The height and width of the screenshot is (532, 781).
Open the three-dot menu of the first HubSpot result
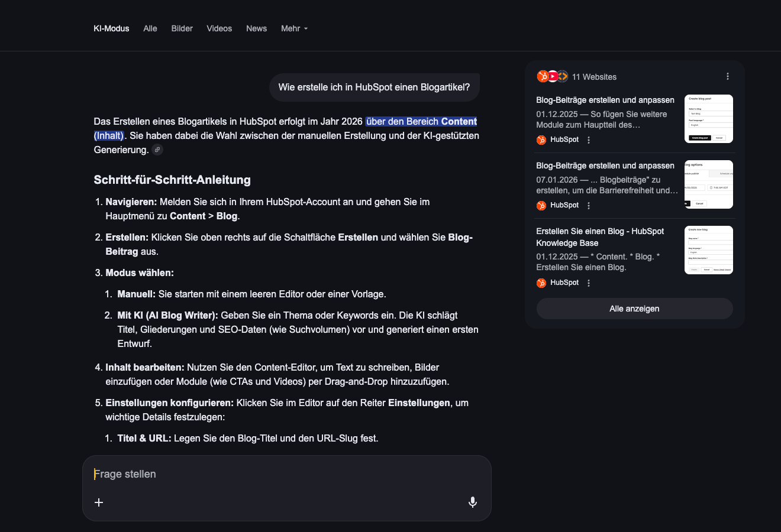[x=588, y=140]
